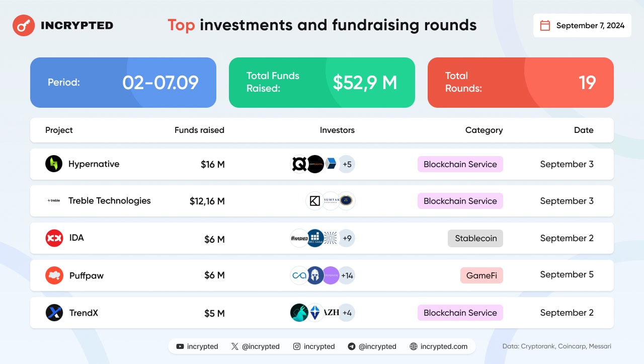Expand Puffpaw's +14 more investors badge
The width and height of the screenshot is (644, 364).
(347, 275)
